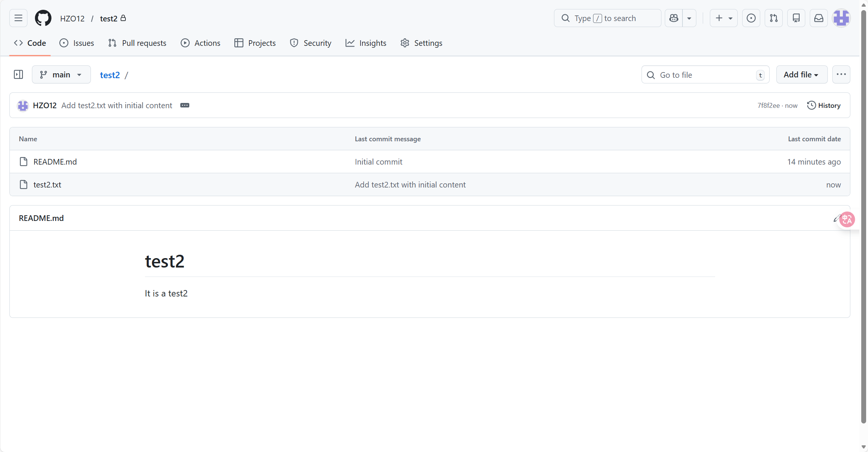
Task: Open the Settings tab
Action: coord(421,43)
